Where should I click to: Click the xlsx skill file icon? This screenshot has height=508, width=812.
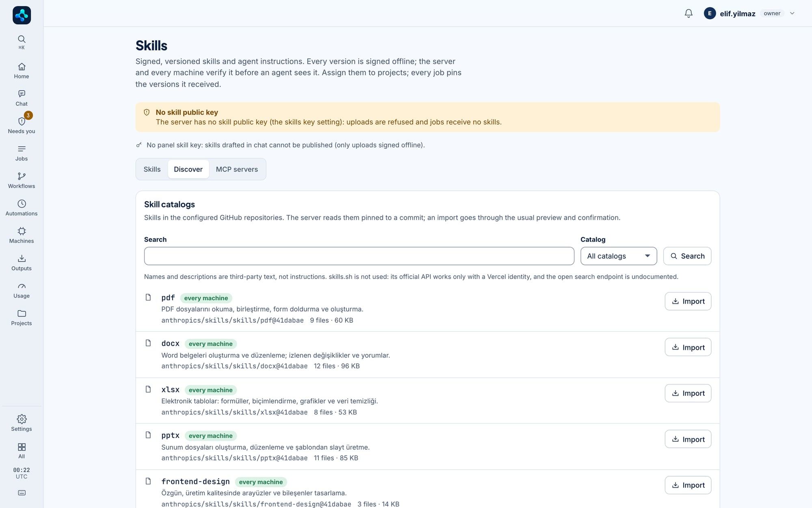click(x=148, y=389)
